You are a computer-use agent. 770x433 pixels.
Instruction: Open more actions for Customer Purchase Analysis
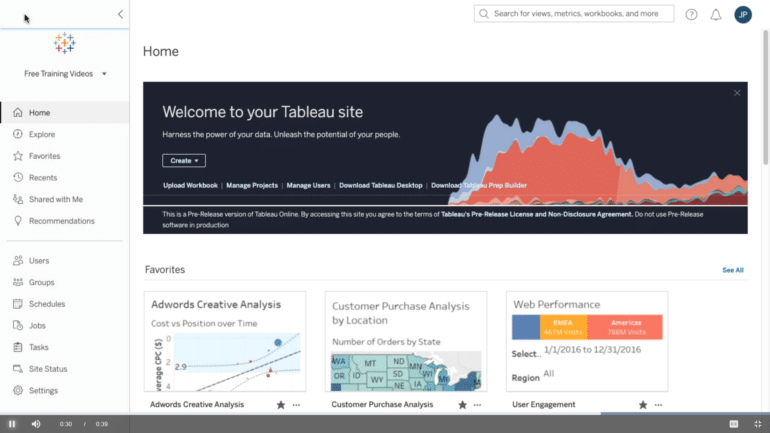[477, 405]
